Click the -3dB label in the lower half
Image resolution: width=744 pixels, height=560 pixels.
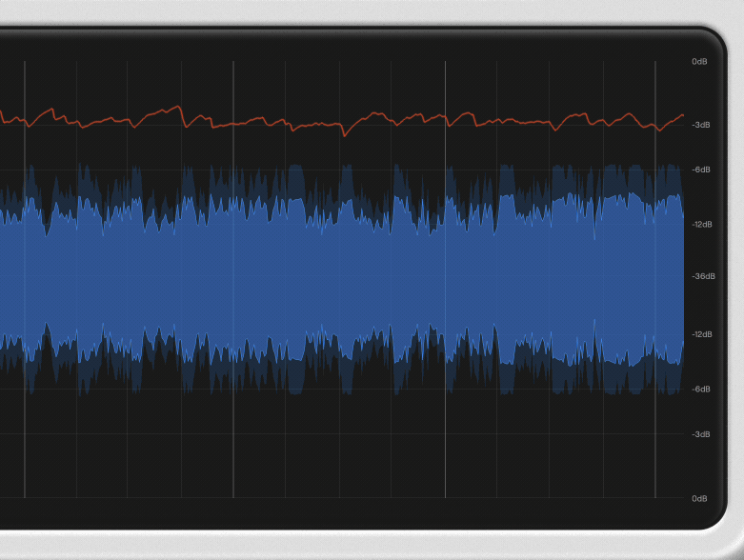pyautogui.click(x=701, y=434)
